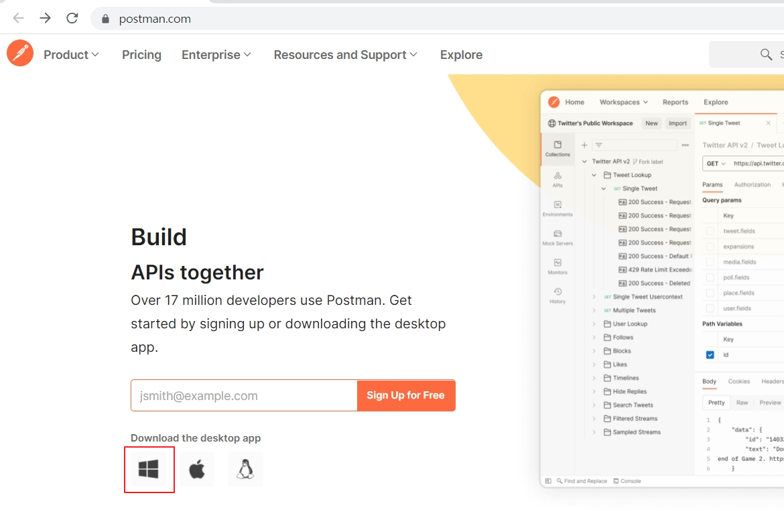The width and height of the screenshot is (784, 532).
Task: Click the globe icon beside Twitter's Public Workspace
Action: (552, 123)
